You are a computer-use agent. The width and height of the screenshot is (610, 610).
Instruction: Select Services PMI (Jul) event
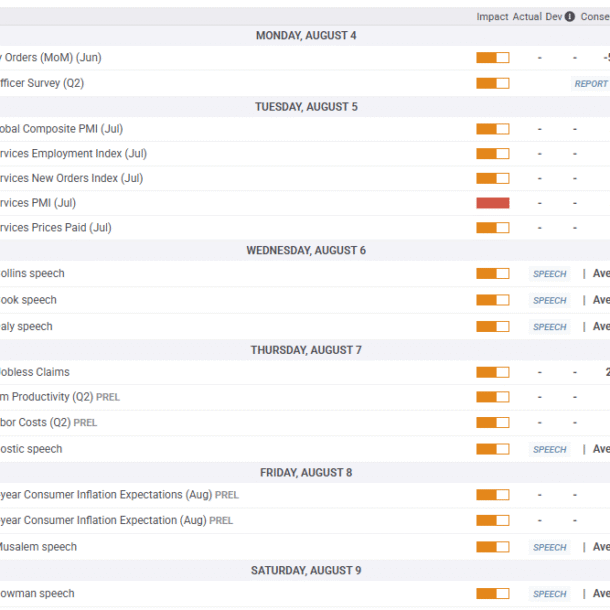point(38,203)
